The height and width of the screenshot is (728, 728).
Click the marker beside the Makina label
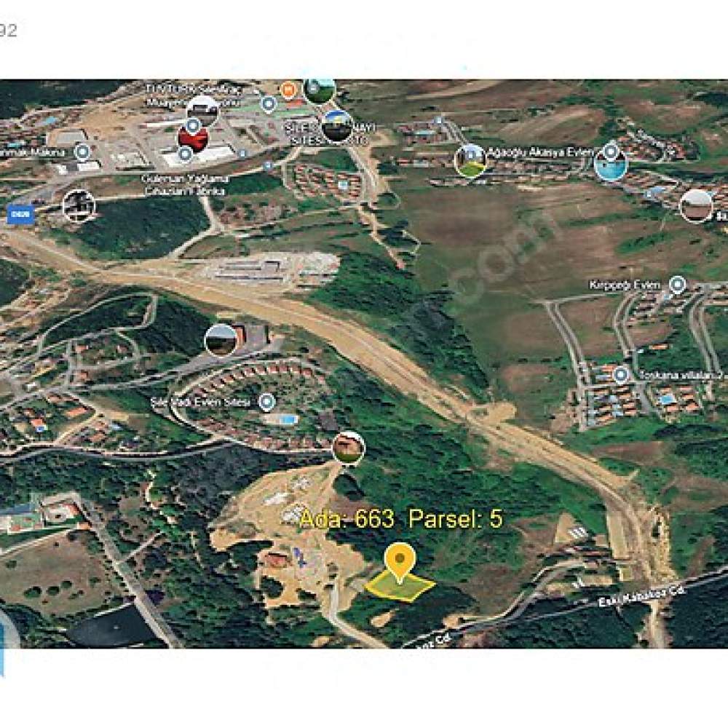[x=83, y=152]
